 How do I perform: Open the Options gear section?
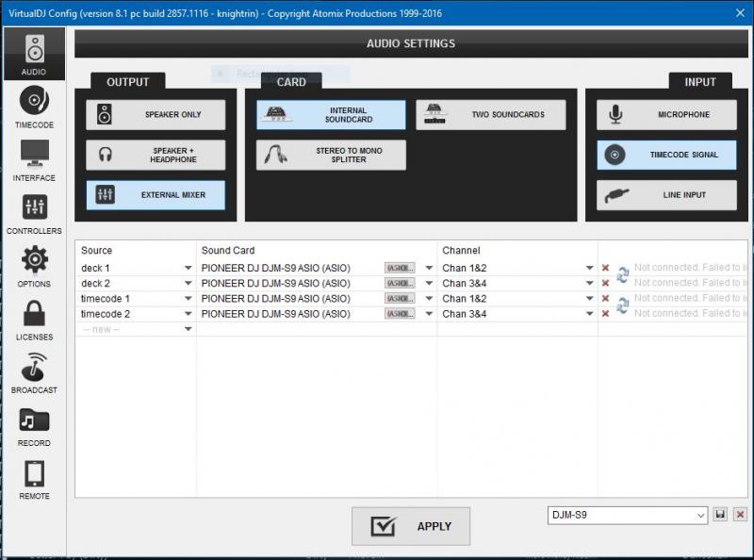pos(34,267)
